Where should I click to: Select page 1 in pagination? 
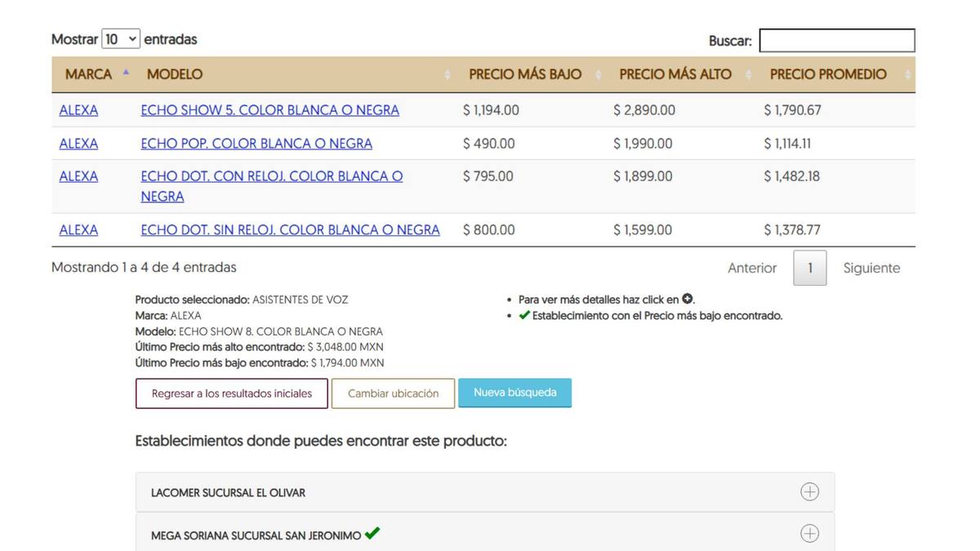pos(809,268)
